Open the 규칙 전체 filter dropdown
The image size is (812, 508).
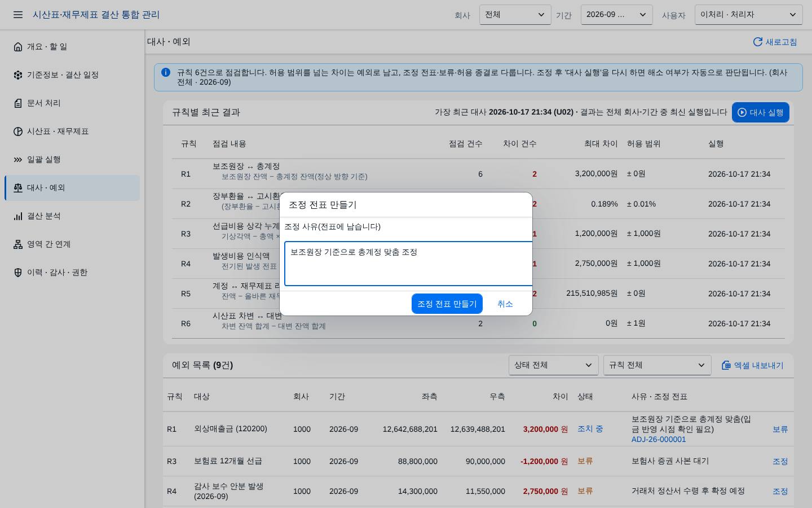tap(657, 365)
